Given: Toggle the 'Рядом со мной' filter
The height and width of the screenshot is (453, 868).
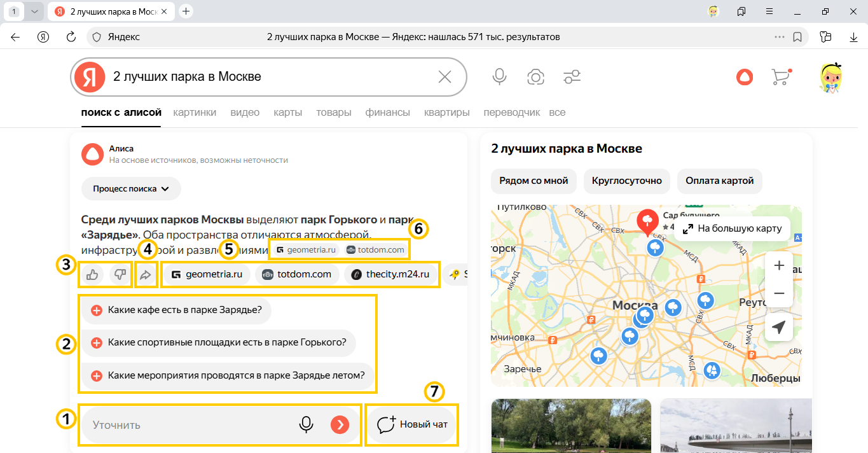Looking at the screenshot, I should (x=534, y=181).
